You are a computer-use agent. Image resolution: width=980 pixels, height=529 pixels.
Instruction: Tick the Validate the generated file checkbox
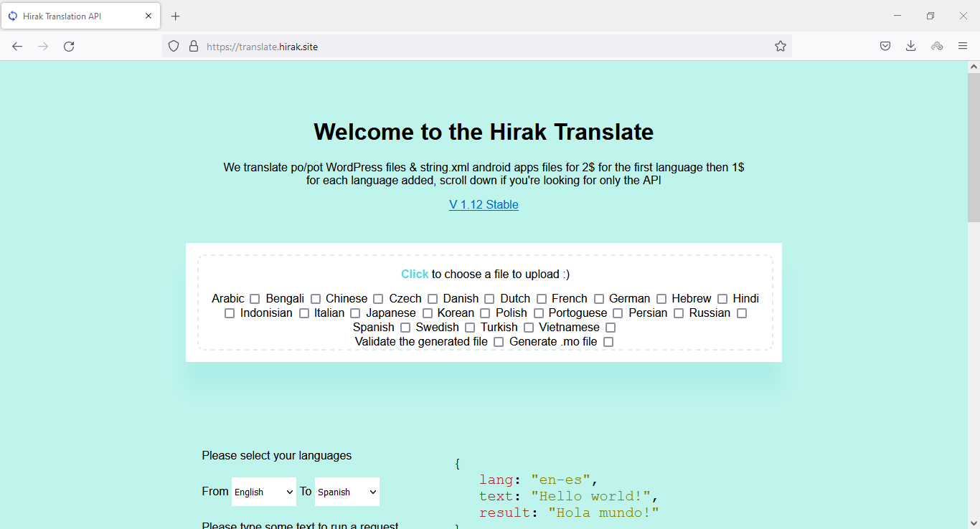(x=499, y=342)
